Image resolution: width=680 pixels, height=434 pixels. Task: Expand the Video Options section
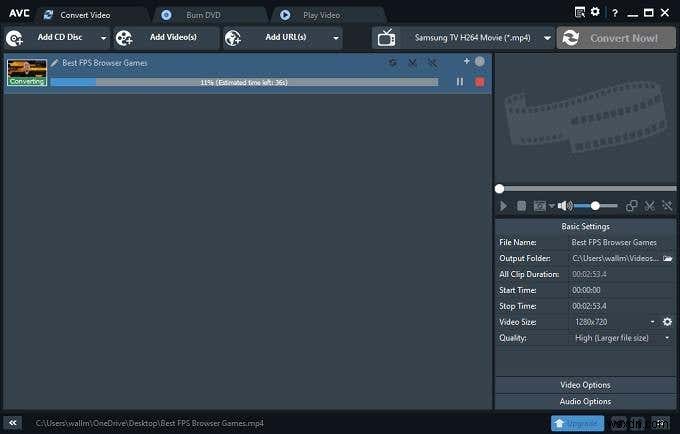(x=585, y=385)
